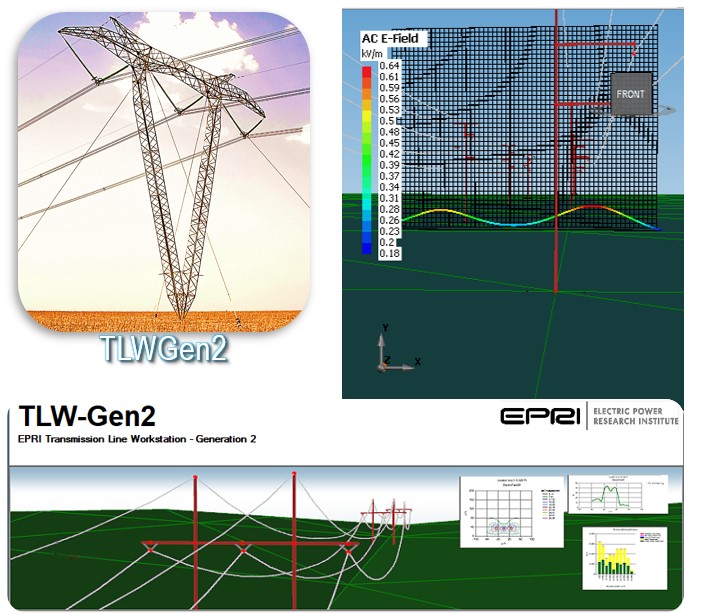
Task: Open the large lateral profile chart thumbnail
Action: tap(508, 511)
